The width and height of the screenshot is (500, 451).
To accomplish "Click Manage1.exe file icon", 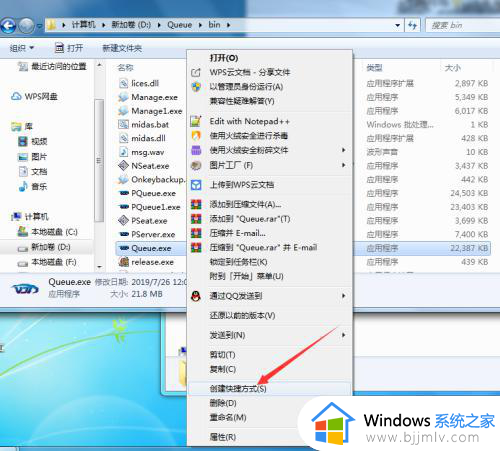I will pos(124,111).
